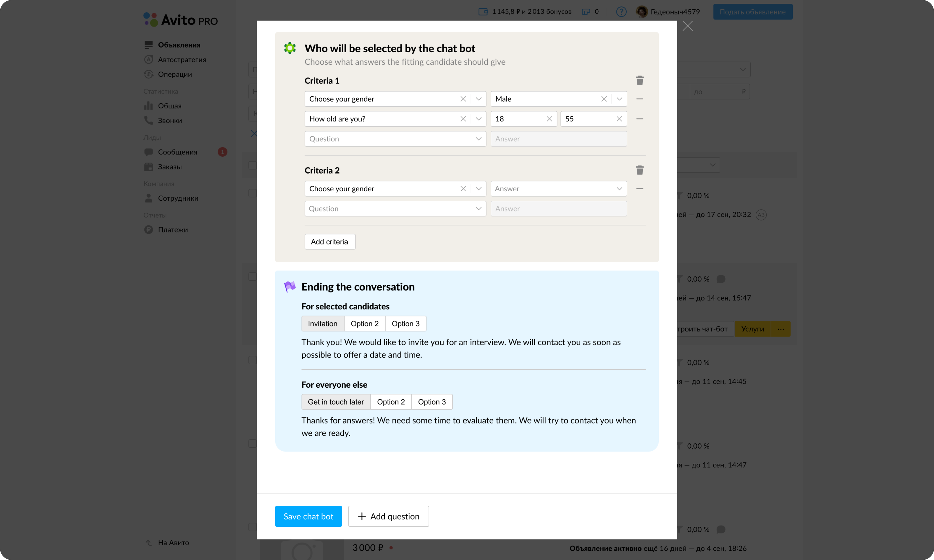Remove the Male answer row with minus icon
The width and height of the screenshot is (934, 560).
pos(639,99)
